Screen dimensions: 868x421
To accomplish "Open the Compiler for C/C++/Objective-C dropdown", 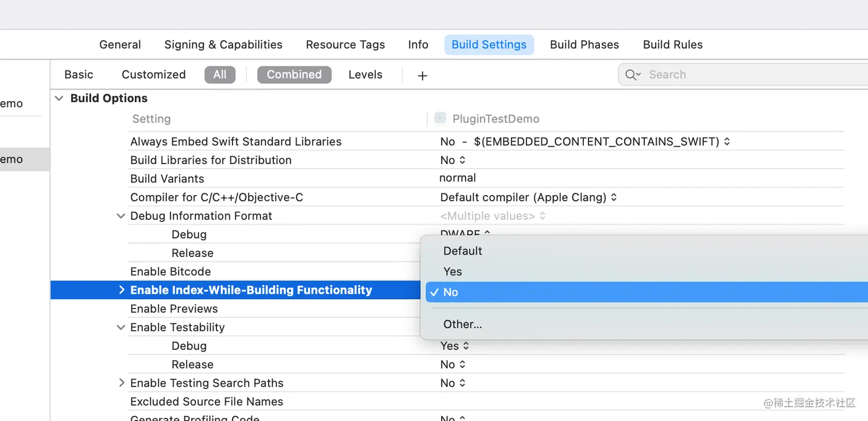I will (x=528, y=198).
